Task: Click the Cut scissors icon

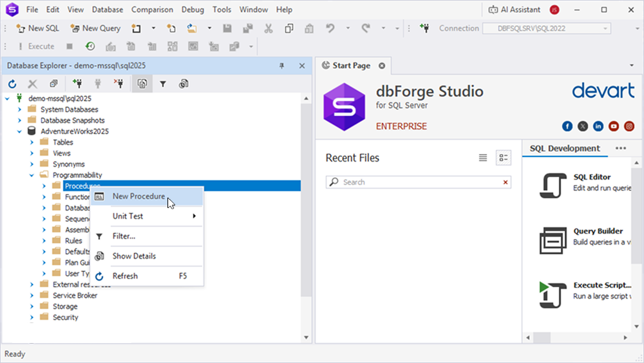Action: pos(268,28)
